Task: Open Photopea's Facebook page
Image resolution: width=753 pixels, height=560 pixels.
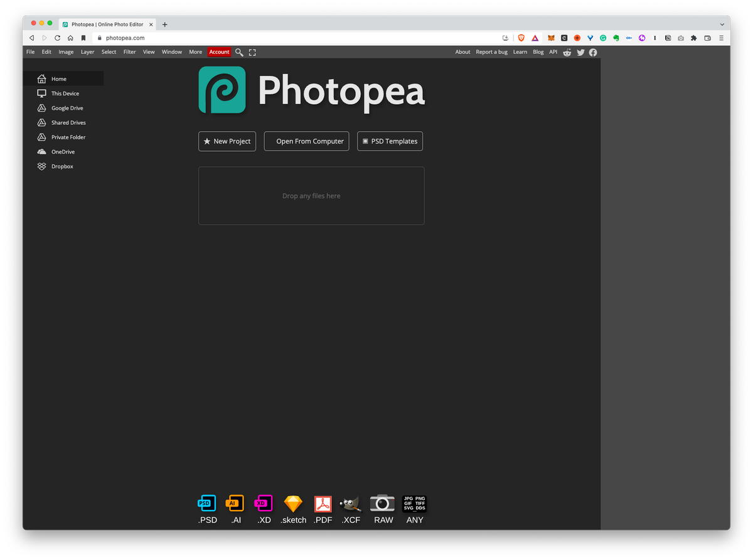Action: (x=592, y=53)
